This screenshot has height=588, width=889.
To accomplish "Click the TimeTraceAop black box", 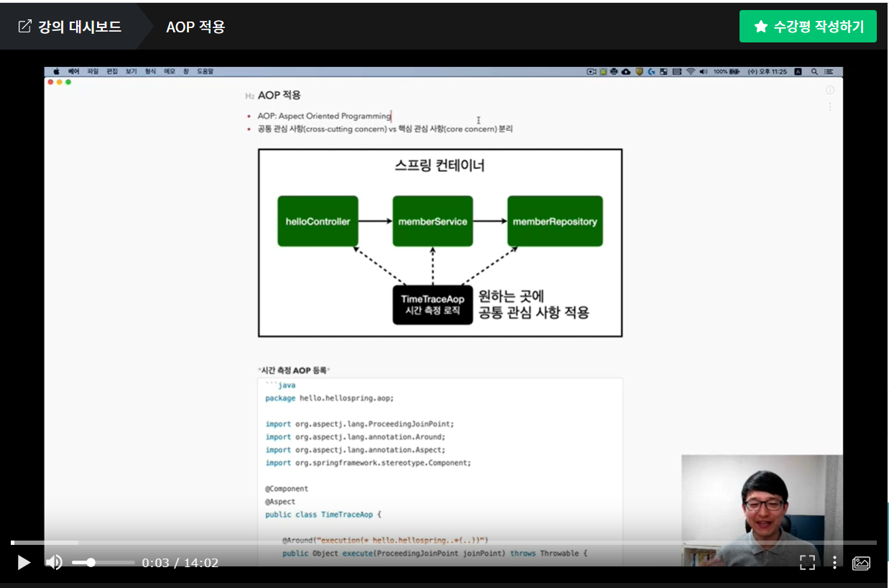I will point(433,305).
